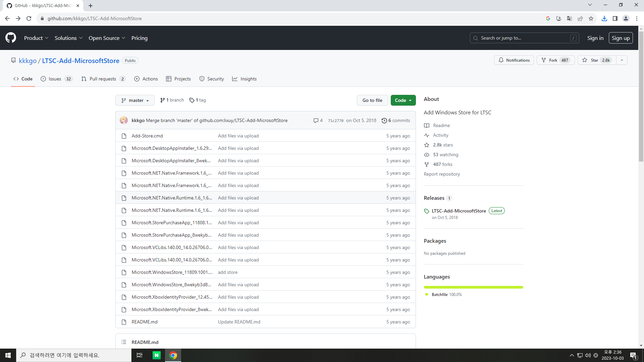Bookmark page with the star icon
644x362 pixels.
pyautogui.click(x=591, y=18)
